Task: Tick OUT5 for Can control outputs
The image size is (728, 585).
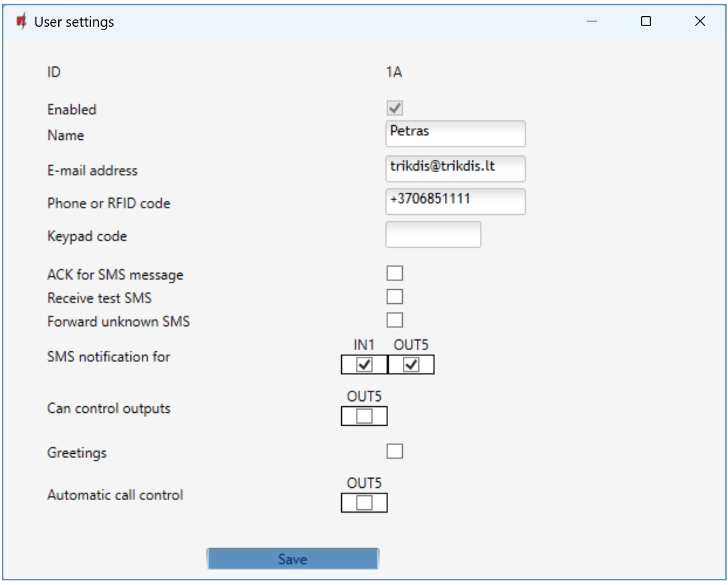Action: 364,416
